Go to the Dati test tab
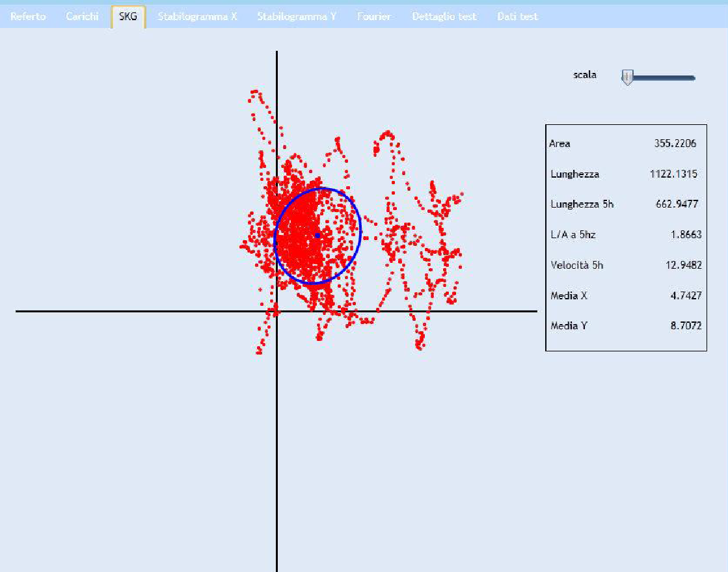The image size is (728, 572). [517, 17]
